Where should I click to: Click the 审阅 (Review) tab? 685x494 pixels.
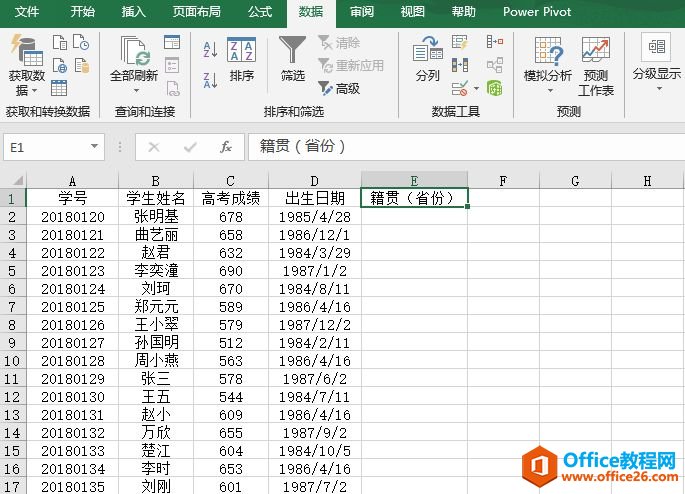(362, 12)
